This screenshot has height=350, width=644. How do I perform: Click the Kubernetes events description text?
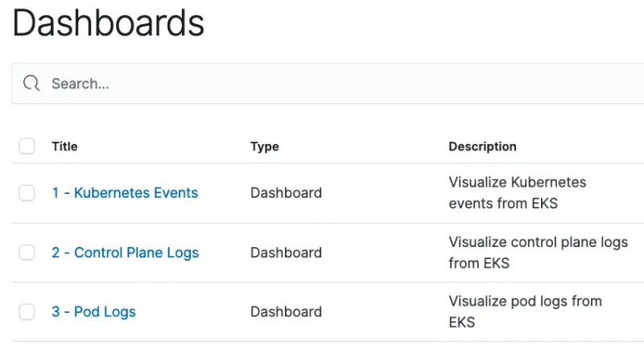[x=517, y=193]
